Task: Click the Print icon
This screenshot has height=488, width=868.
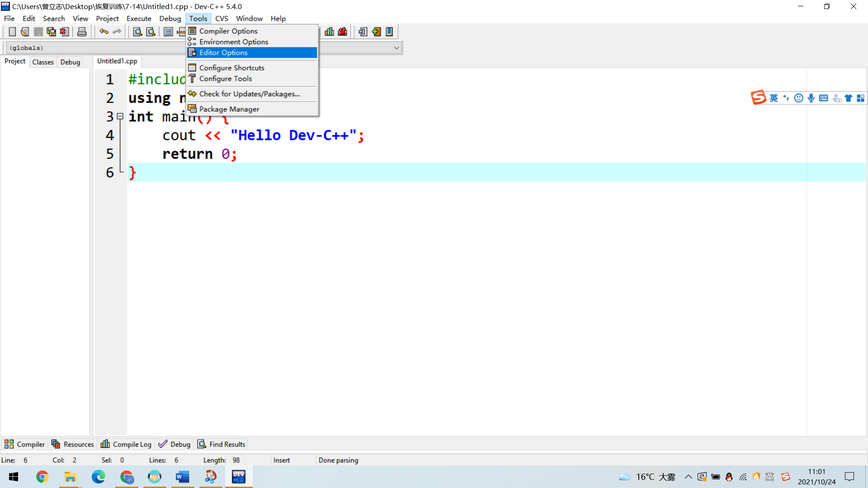Action: click(x=82, y=32)
